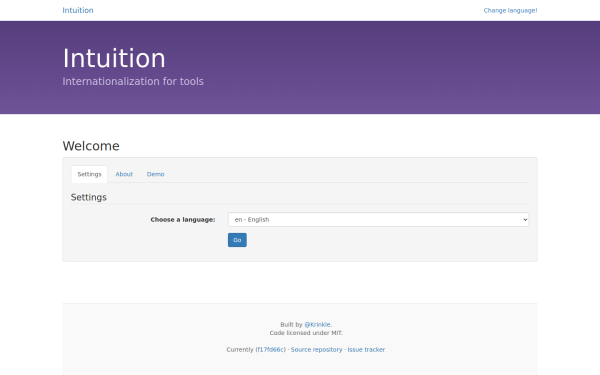
Task: Click the large Intuition banner title
Action: coord(114,59)
